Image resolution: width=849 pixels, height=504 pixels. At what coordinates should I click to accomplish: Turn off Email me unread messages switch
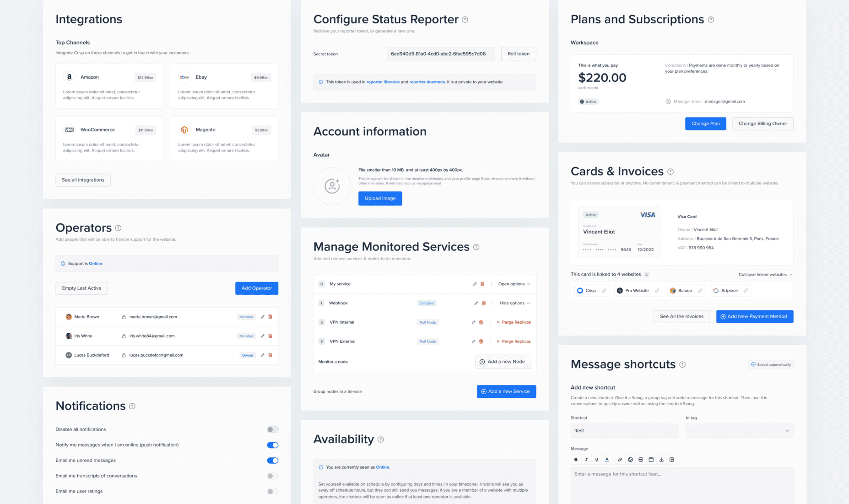click(272, 461)
